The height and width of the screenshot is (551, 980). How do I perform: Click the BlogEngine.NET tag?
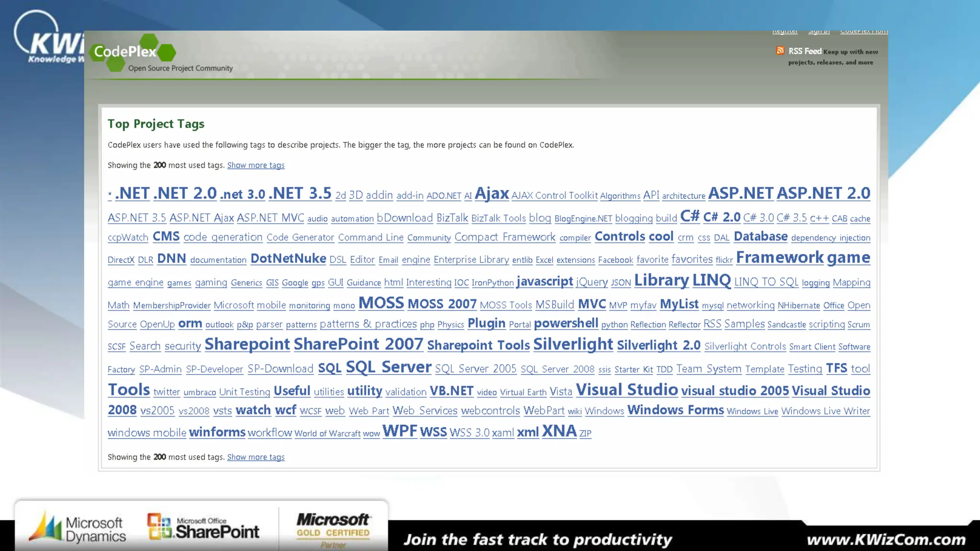click(583, 219)
